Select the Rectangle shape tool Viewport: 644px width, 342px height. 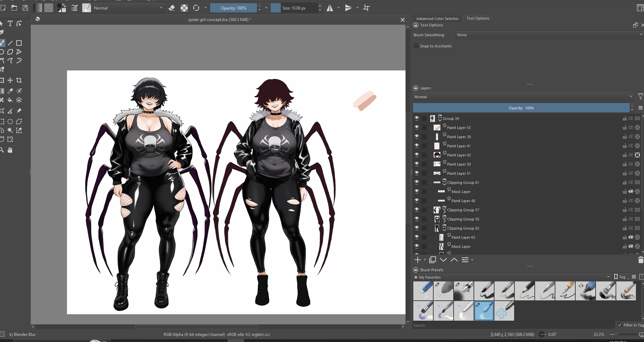(19, 43)
